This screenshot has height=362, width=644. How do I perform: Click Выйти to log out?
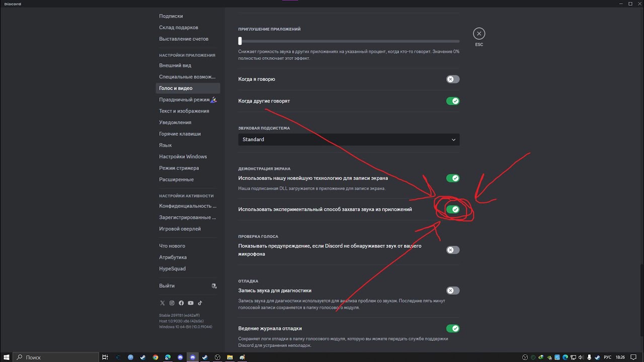point(187,286)
